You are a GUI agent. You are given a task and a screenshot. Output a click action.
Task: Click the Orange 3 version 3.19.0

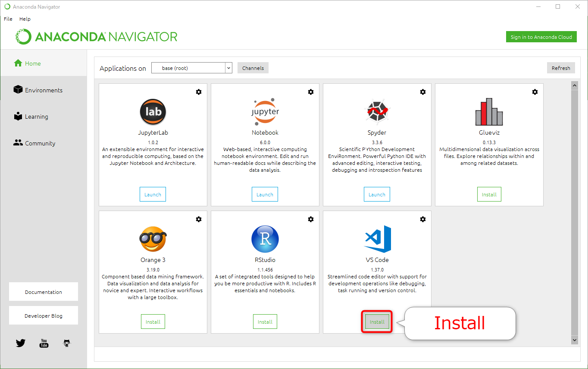(153, 269)
